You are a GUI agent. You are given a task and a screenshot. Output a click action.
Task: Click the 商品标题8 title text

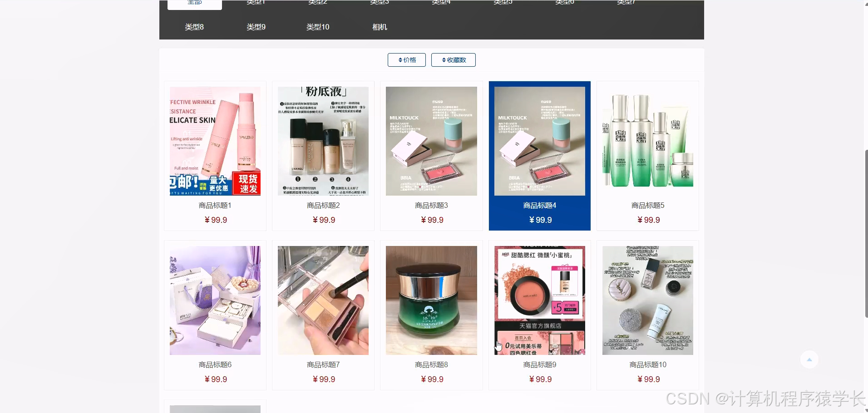pos(431,365)
